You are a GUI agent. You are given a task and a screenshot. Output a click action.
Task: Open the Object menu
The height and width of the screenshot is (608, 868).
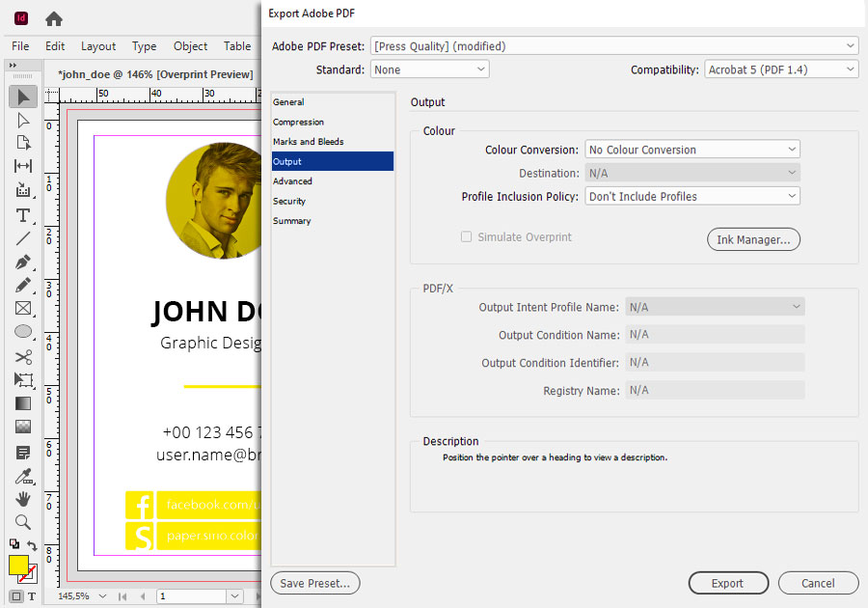pyautogui.click(x=190, y=46)
